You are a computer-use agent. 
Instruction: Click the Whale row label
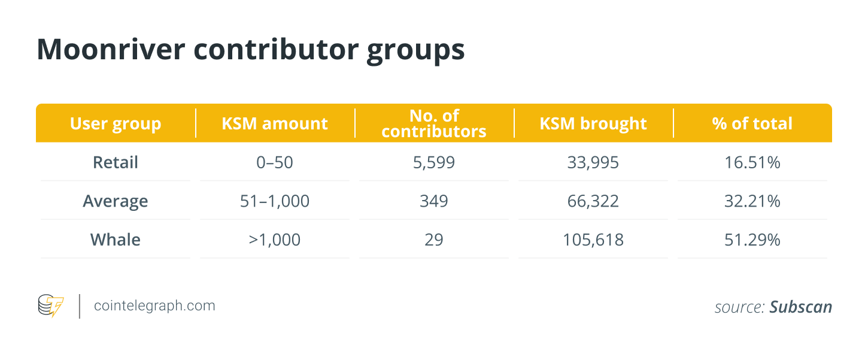pyautogui.click(x=116, y=240)
